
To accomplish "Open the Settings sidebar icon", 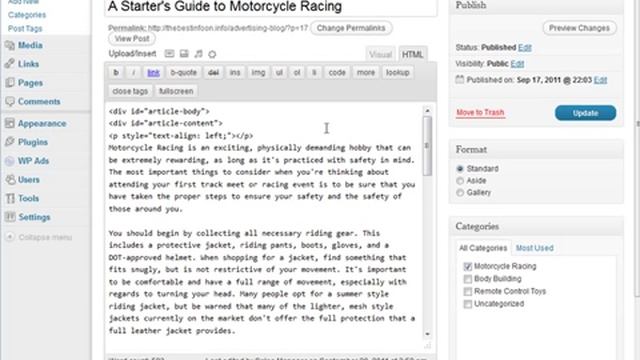I will pyautogui.click(x=10, y=217).
